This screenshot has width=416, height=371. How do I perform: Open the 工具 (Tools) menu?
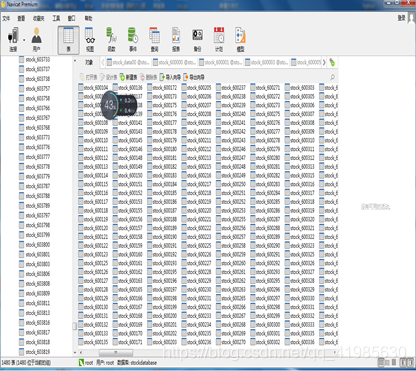pyautogui.click(x=56, y=18)
